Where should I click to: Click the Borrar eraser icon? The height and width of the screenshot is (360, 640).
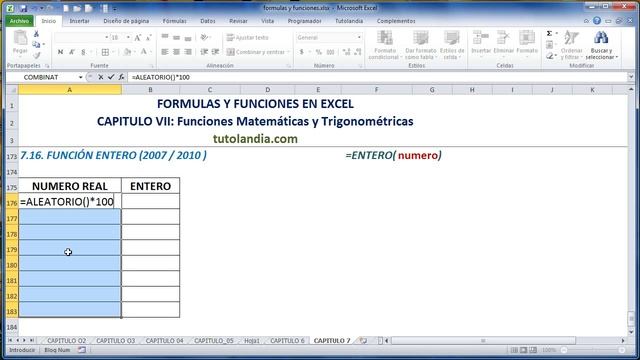point(549,55)
